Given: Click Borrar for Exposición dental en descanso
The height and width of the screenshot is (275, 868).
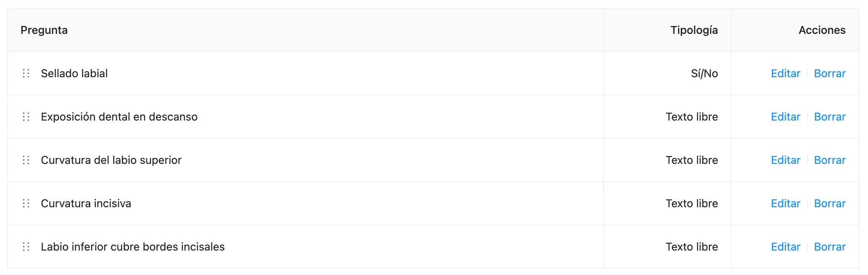Looking at the screenshot, I should (830, 117).
